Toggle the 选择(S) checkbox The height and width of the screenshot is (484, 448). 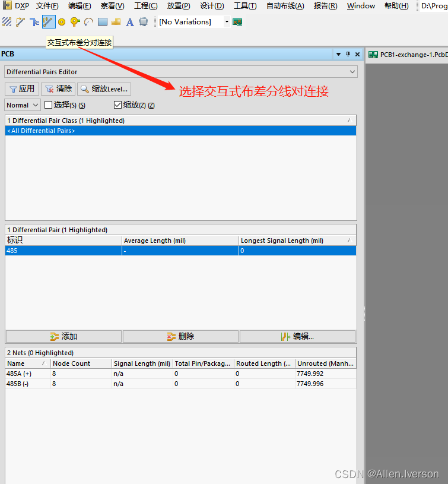coord(48,105)
